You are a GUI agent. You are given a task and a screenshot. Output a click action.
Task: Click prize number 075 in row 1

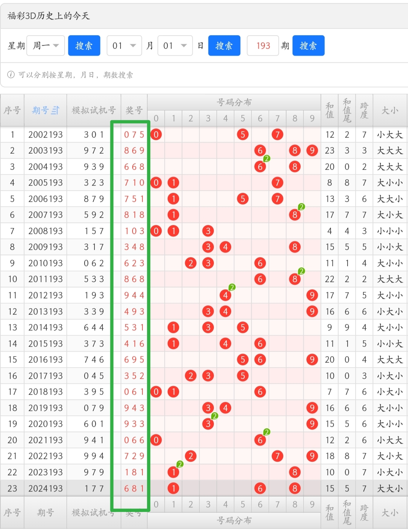pos(134,135)
